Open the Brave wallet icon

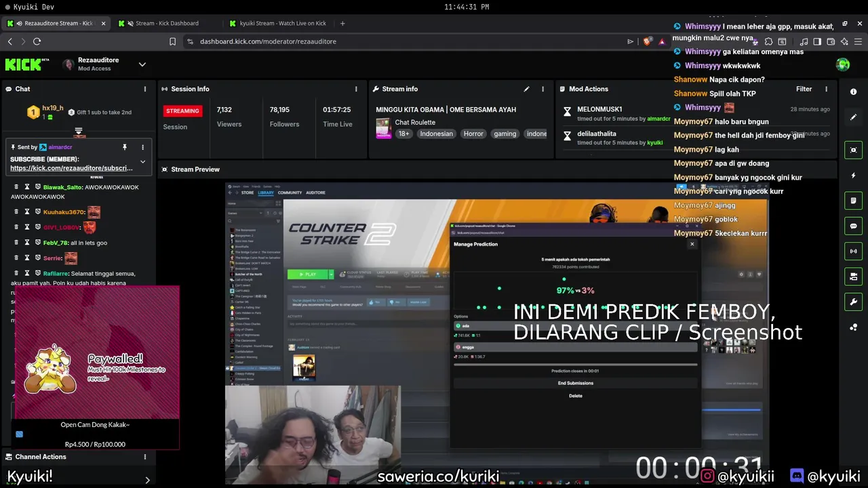[x=831, y=41]
